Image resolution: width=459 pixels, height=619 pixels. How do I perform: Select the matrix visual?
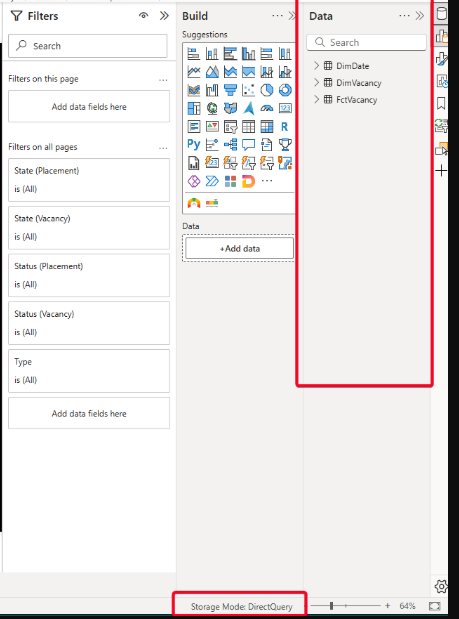point(267,127)
